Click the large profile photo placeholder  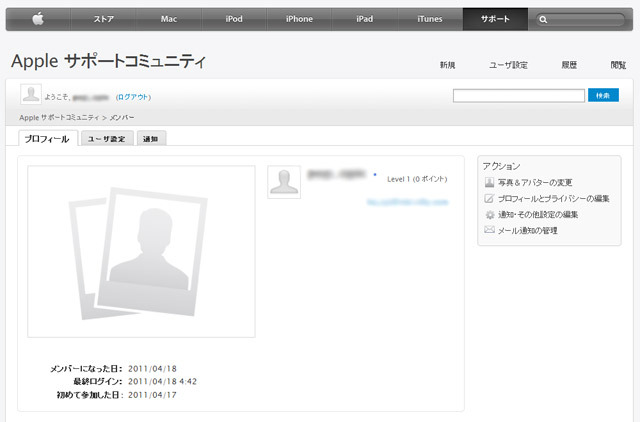(141, 251)
